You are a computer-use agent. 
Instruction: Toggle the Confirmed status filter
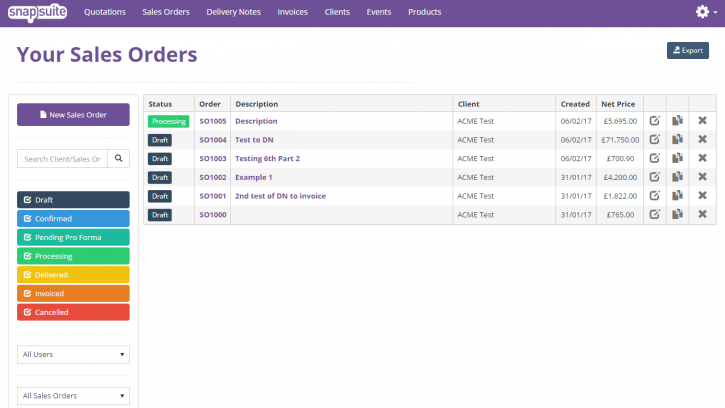tap(73, 218)
